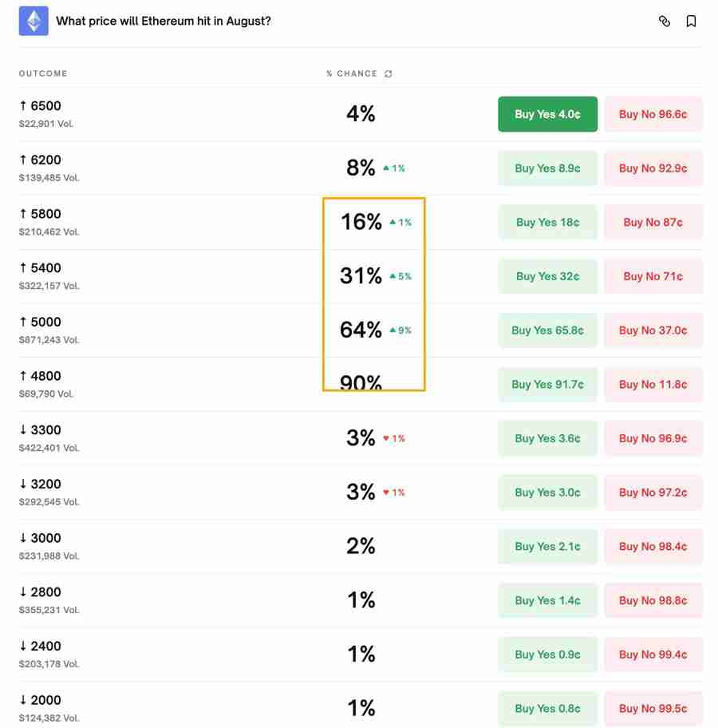This screenshot has height=728, width=718.
Task: Buy No at 11.8¢ for 4800
Action: (x=653, y=384)
